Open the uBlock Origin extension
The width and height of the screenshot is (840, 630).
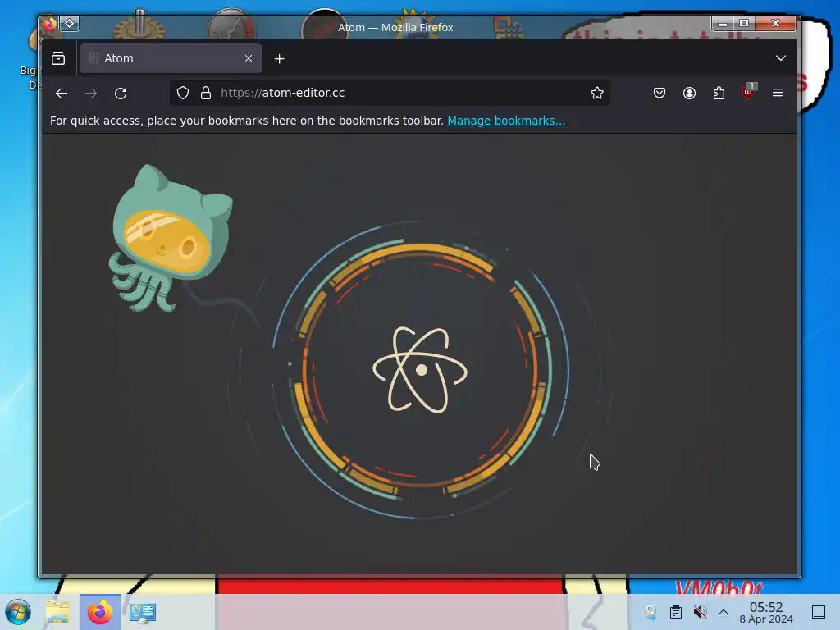748,92
